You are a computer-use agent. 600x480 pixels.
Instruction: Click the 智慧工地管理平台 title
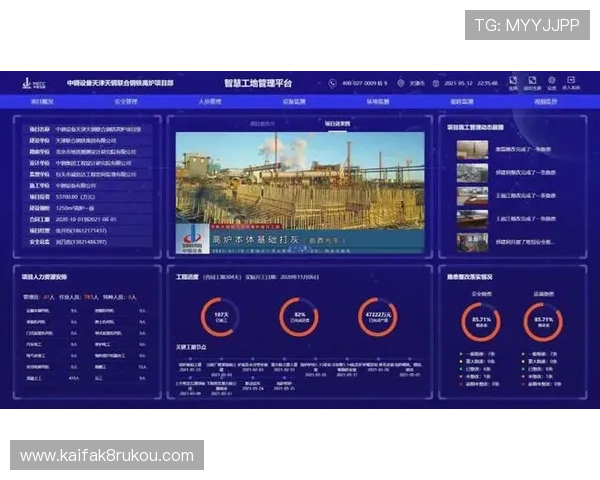click(258, 84)
